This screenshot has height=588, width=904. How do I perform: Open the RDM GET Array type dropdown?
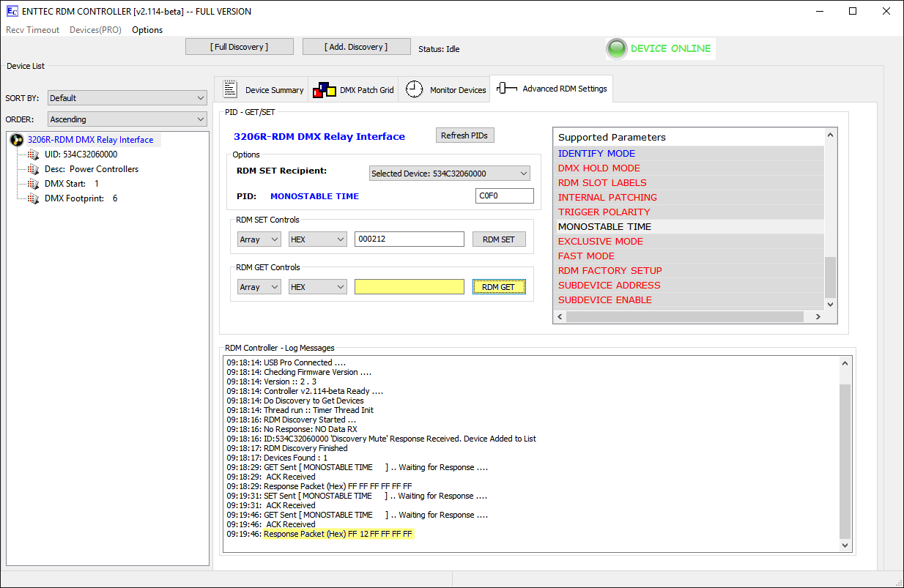tap(259, 287)
